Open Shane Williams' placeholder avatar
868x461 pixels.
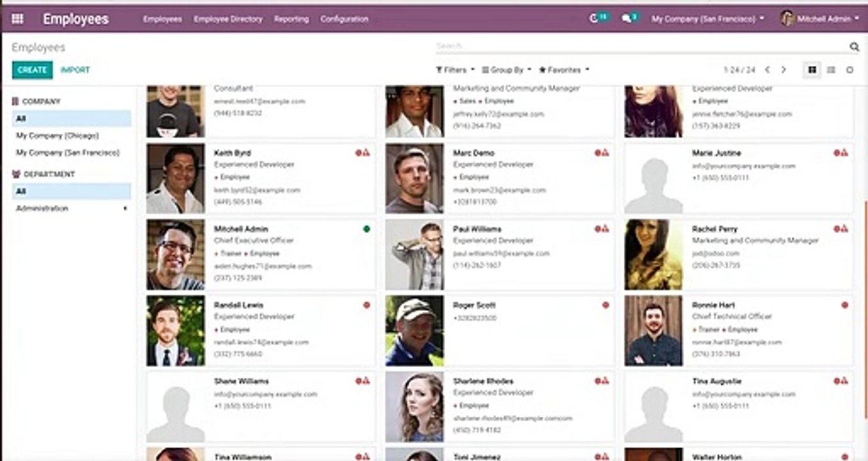tap(176, 407)
